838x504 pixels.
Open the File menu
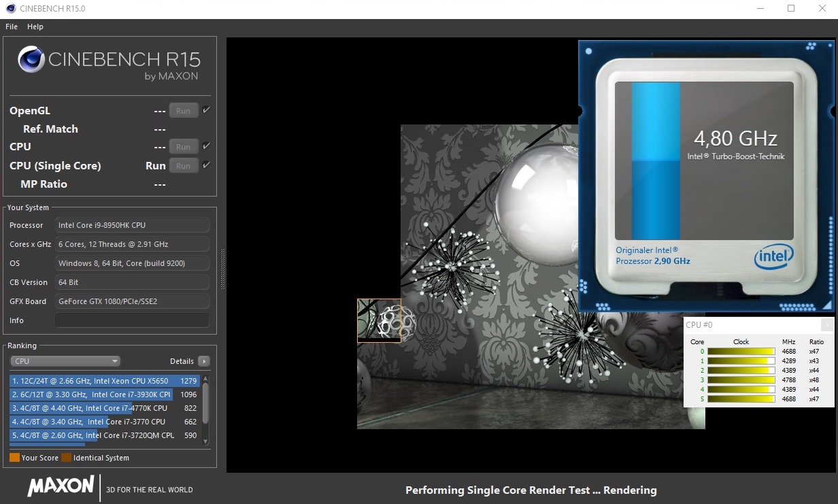click(x=12, y=27)
